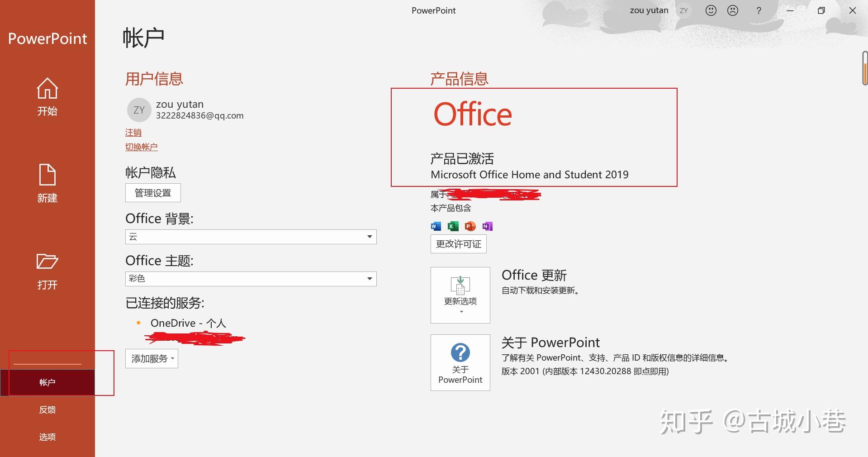
Task: Click the 切换帐户 switch account link
Action: [142, 147]
